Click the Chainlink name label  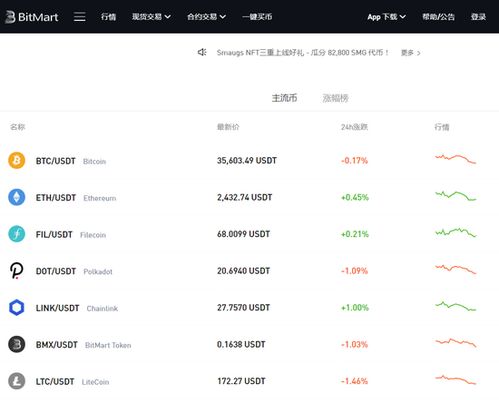pos(102,308)
